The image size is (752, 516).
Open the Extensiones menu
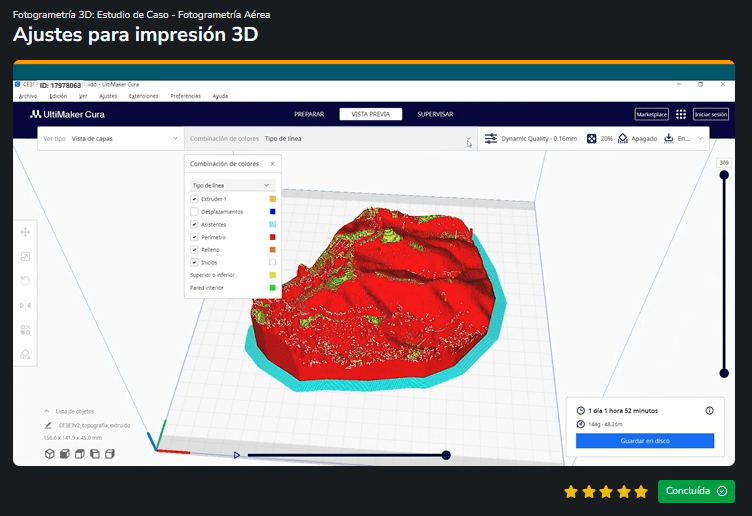point(143,96)
